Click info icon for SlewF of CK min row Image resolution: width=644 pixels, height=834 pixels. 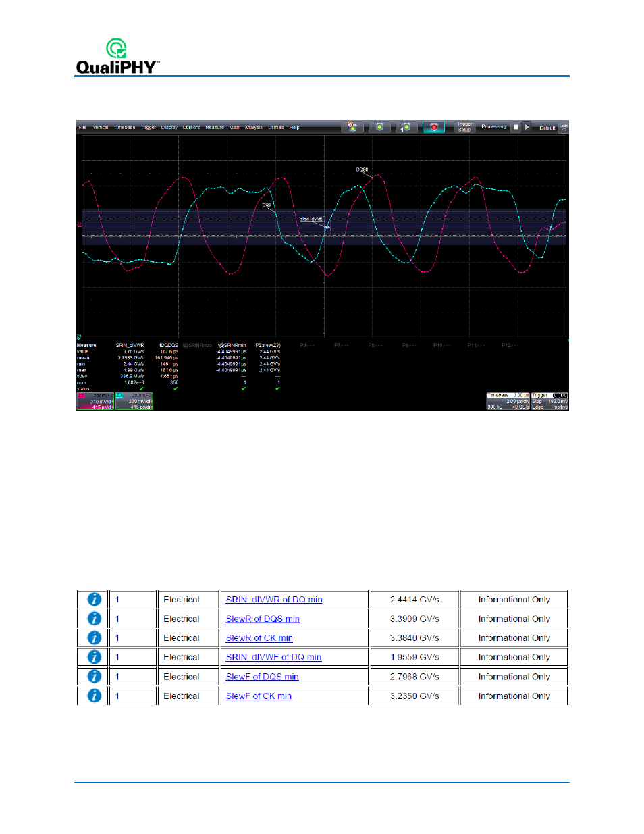coord(95,696)
